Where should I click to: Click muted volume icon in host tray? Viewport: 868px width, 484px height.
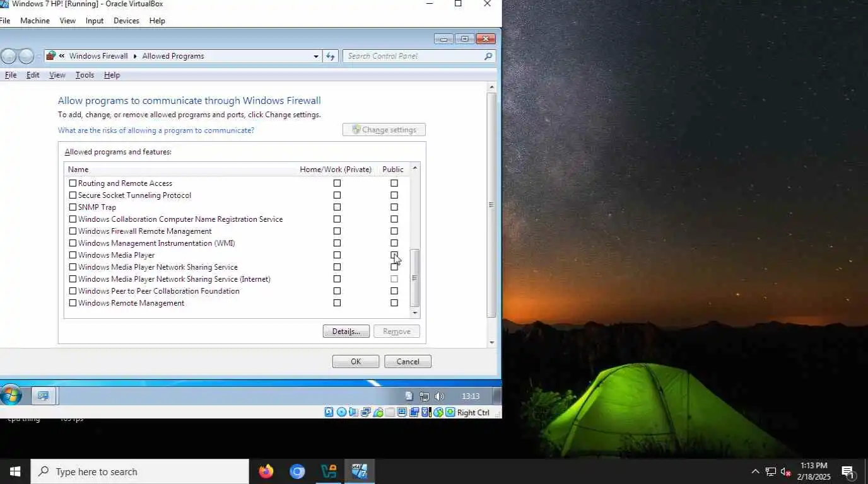786,471
